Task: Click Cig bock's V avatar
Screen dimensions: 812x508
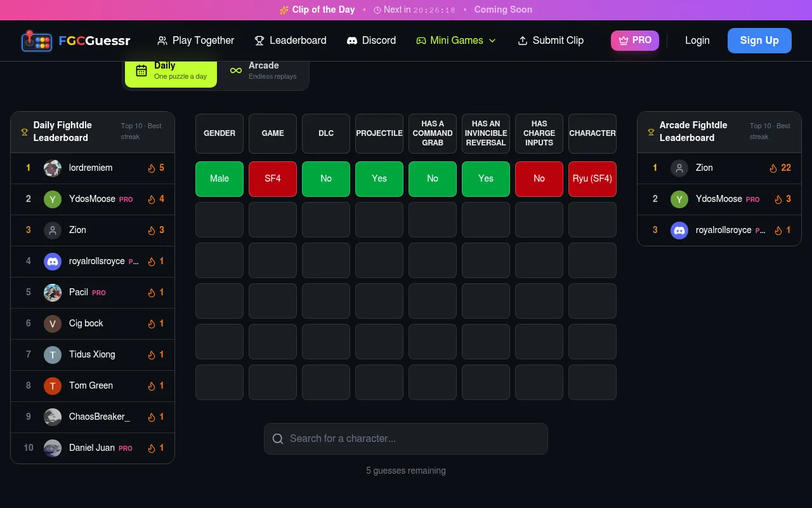Action: coord(53,324)
